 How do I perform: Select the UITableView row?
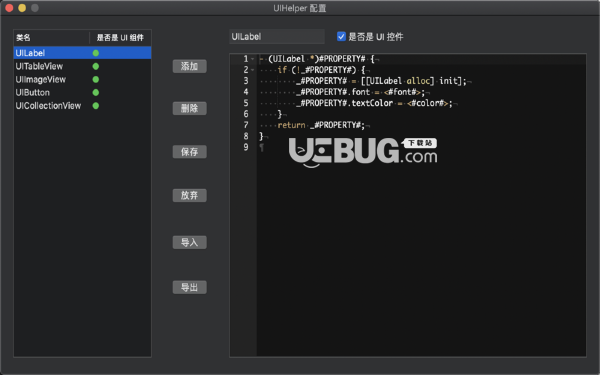coord(82,66)
